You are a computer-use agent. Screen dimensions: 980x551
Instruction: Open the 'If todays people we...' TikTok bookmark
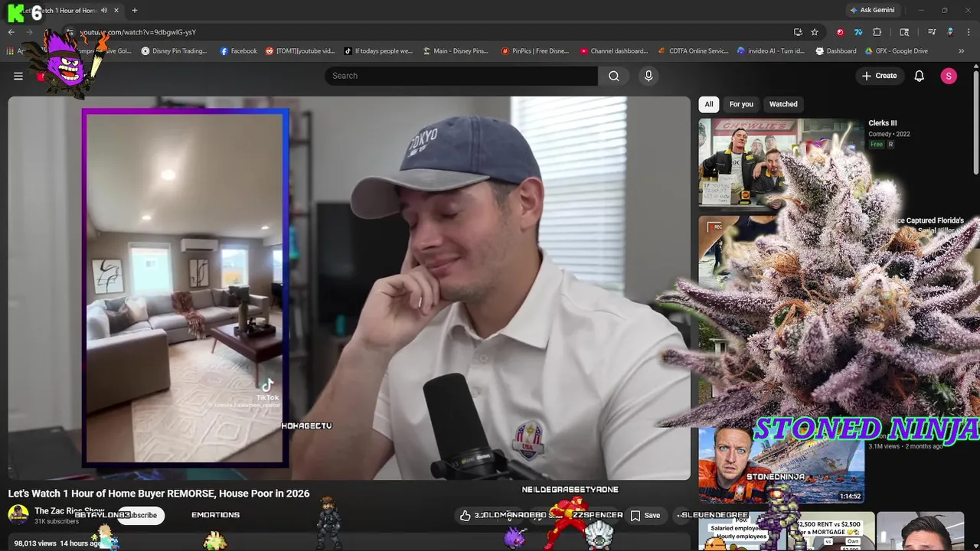coord(378,51)
